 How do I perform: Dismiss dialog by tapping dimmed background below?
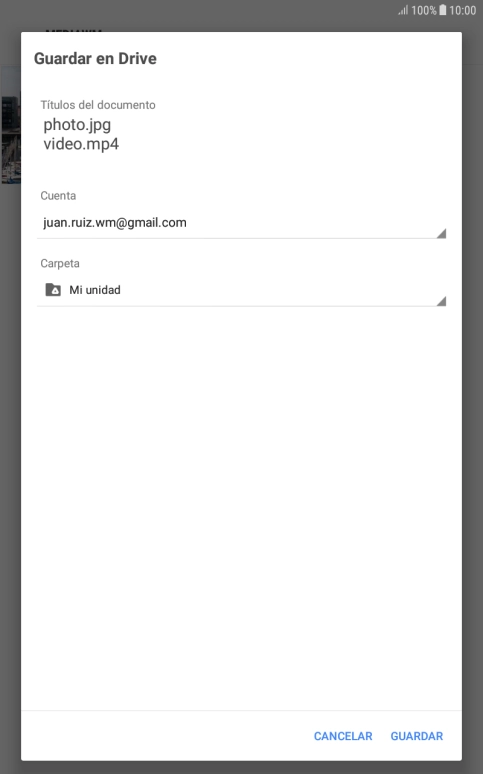pyautogui.click(x=242, y=768)
